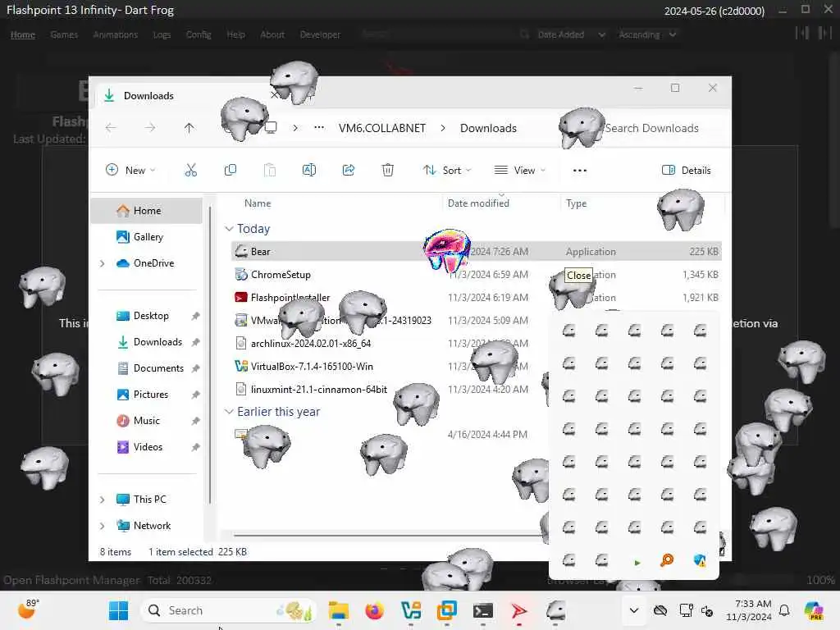The height and width of the screenshot is (630, 840).
Task: Collapse hidden icons tray chevron
Action: [x=634, y=610]
